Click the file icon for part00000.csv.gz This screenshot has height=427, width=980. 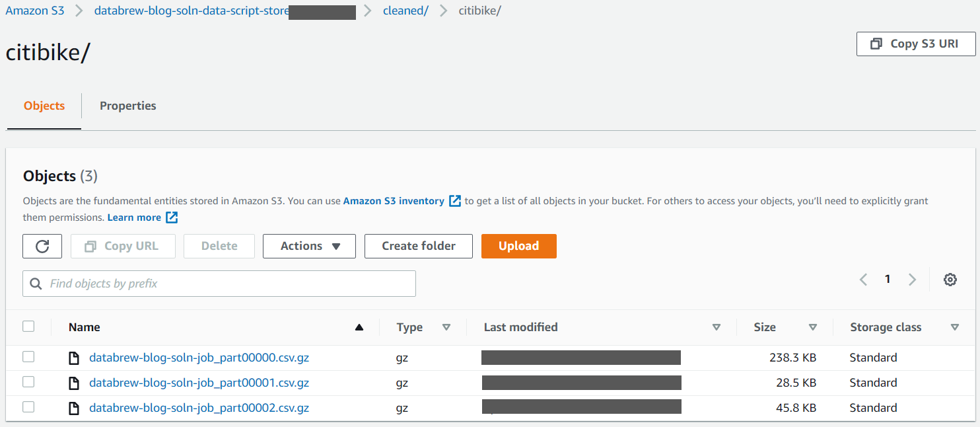75,358
